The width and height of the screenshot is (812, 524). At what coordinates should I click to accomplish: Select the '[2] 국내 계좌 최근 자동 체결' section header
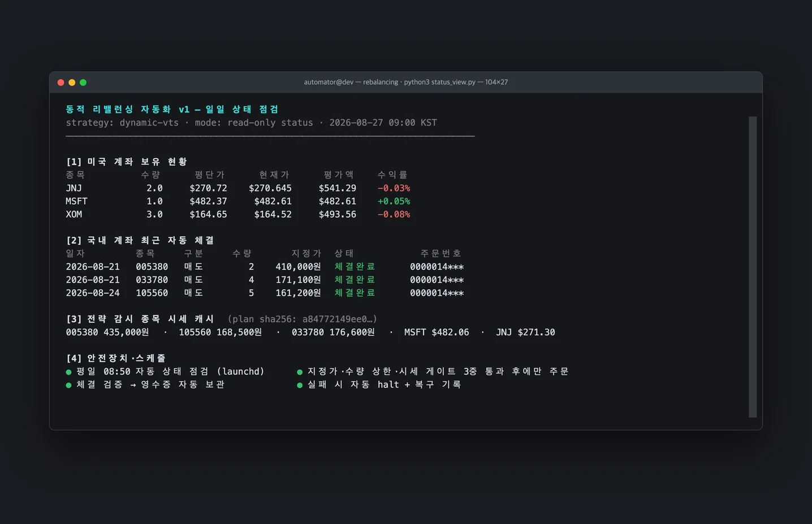pos(140,240)
